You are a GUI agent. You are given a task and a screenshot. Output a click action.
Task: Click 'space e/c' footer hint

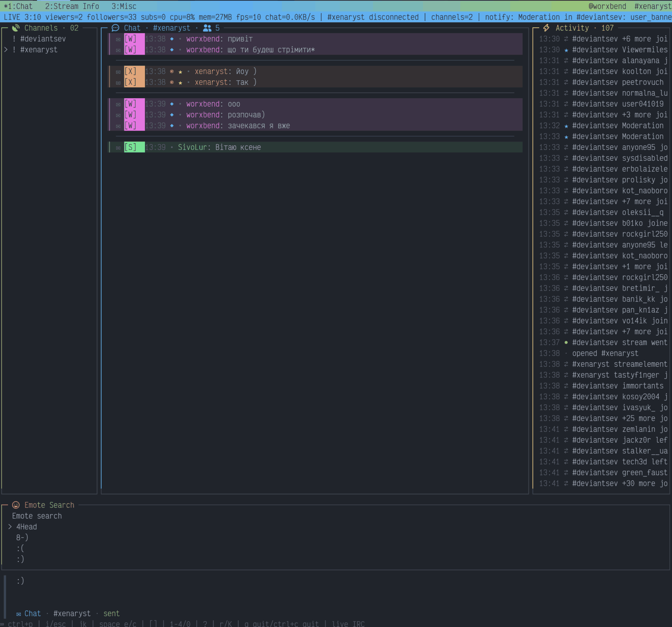(118, 624)
